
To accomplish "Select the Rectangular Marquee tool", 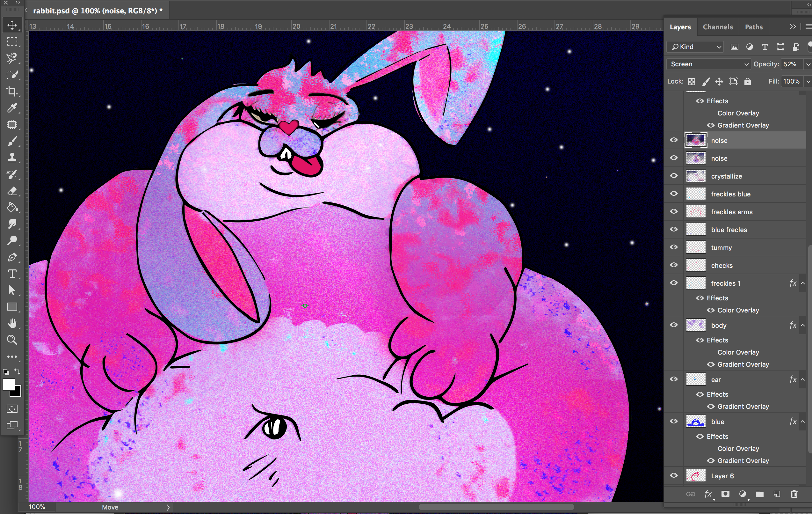I will point(12,41).
